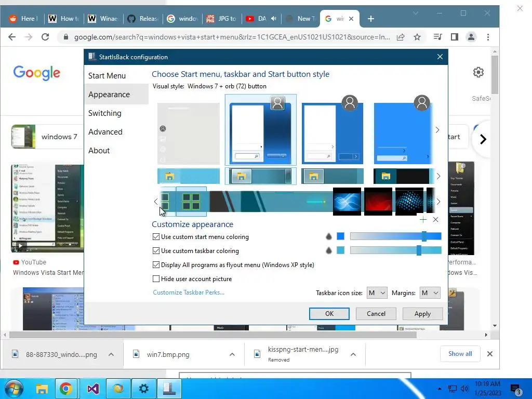Show next start buttons with right chevron
Screen dimensions: 532x399
[x=438, y=202]
